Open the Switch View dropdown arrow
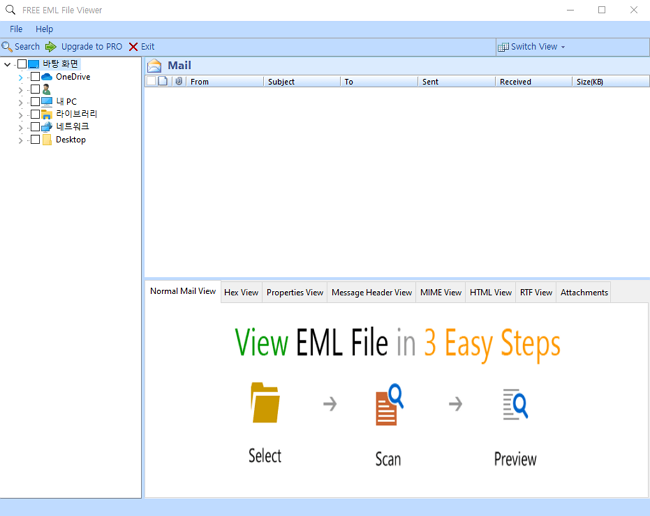The width and height of the screenshot is (650, 516). click(x=563, y=47)
